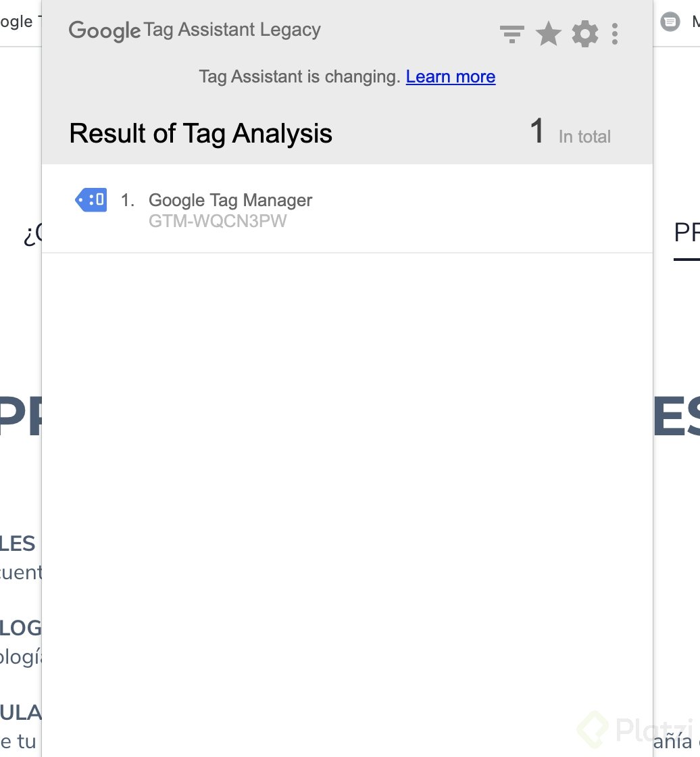The image size is (700, 757).
Task: Open the Learn more link
Action: click(451, 77)
